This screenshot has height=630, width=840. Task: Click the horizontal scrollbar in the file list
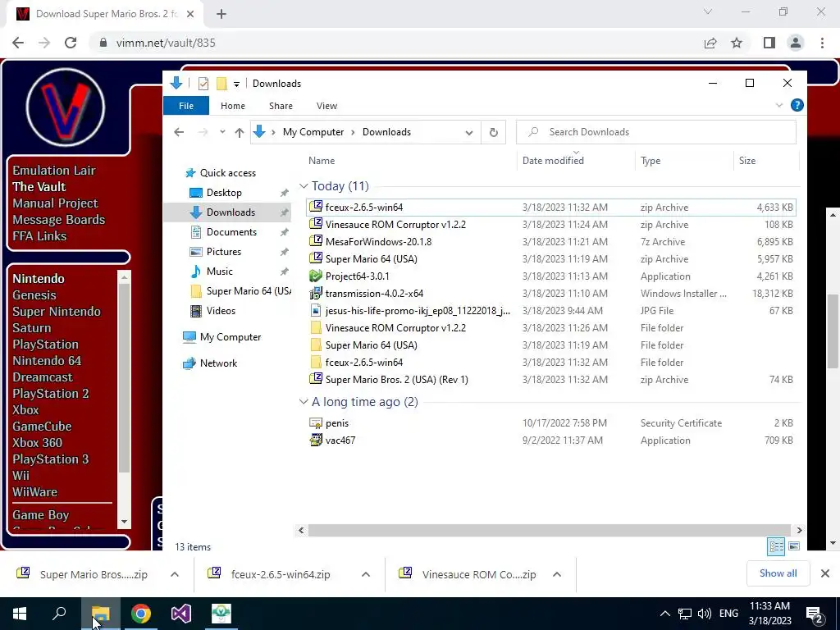click(549, 531)
